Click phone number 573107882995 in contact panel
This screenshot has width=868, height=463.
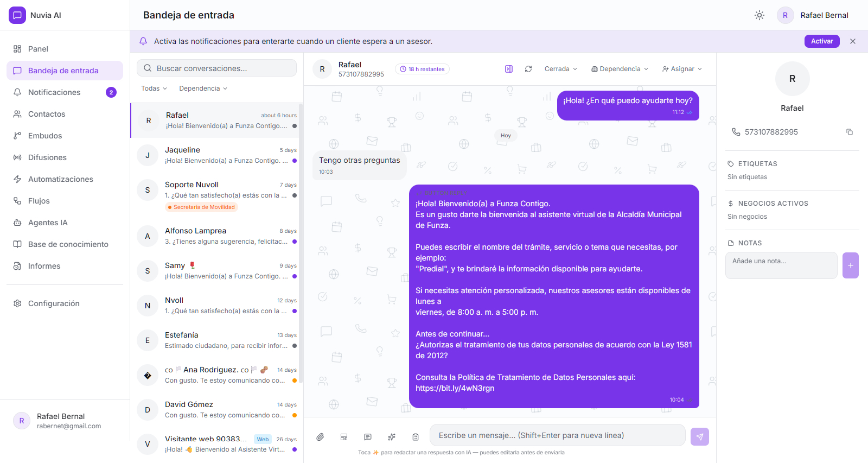point(771,132)
